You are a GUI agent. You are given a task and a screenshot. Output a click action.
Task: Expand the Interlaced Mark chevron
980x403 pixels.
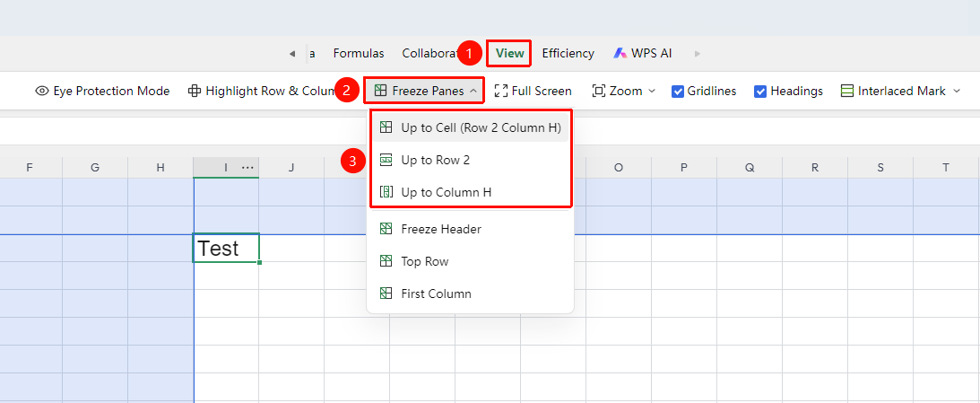[x=957, y=92]
